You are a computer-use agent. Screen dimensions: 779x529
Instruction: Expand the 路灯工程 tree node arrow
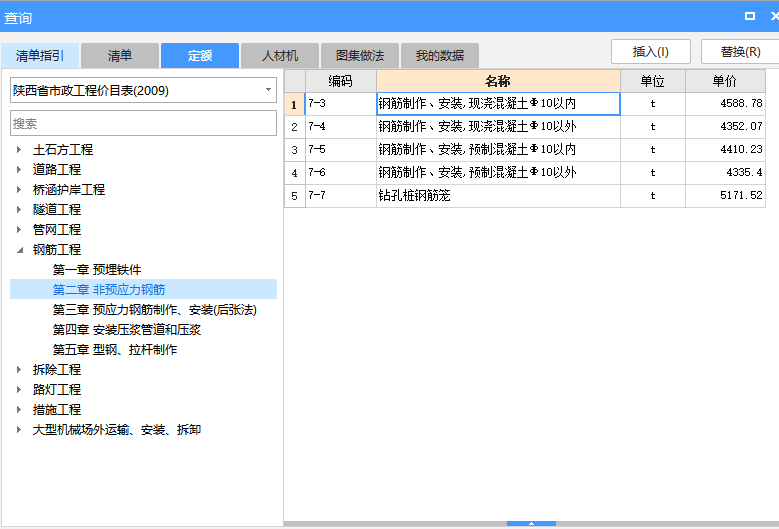click(x=19, y=389)
